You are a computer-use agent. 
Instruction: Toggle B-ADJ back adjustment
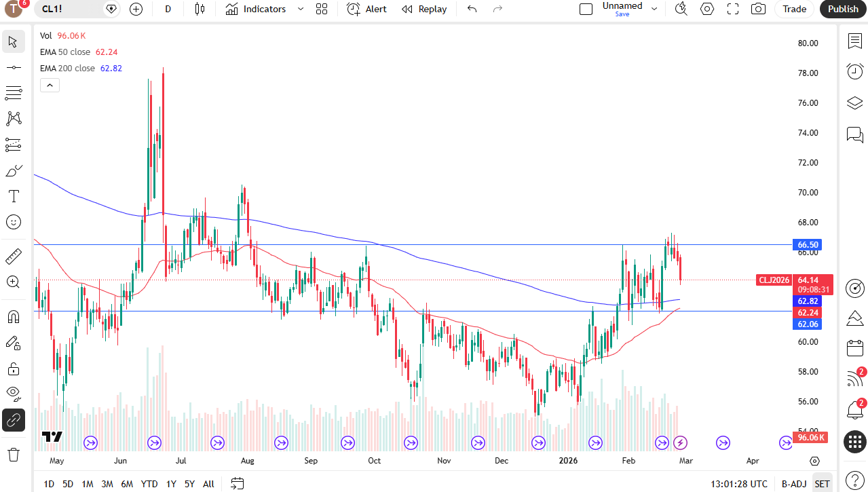(793, 484)
